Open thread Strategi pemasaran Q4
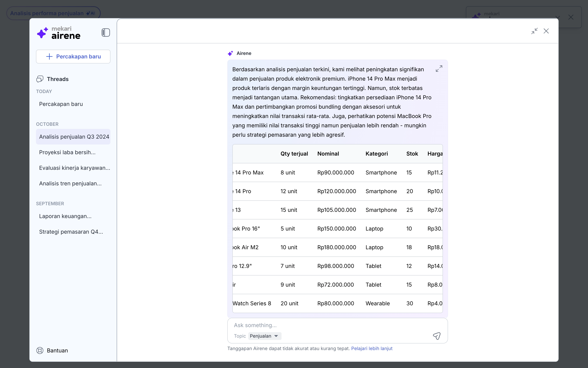 [73, 232]
